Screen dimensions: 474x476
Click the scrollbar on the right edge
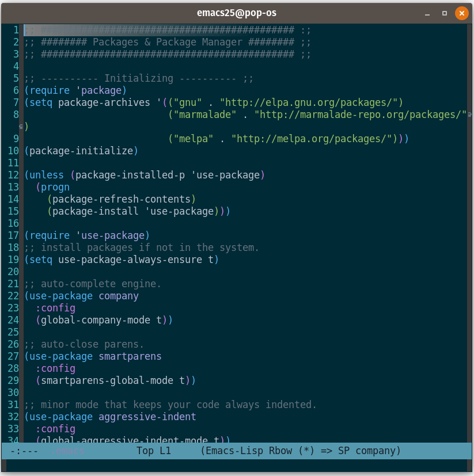471,230
